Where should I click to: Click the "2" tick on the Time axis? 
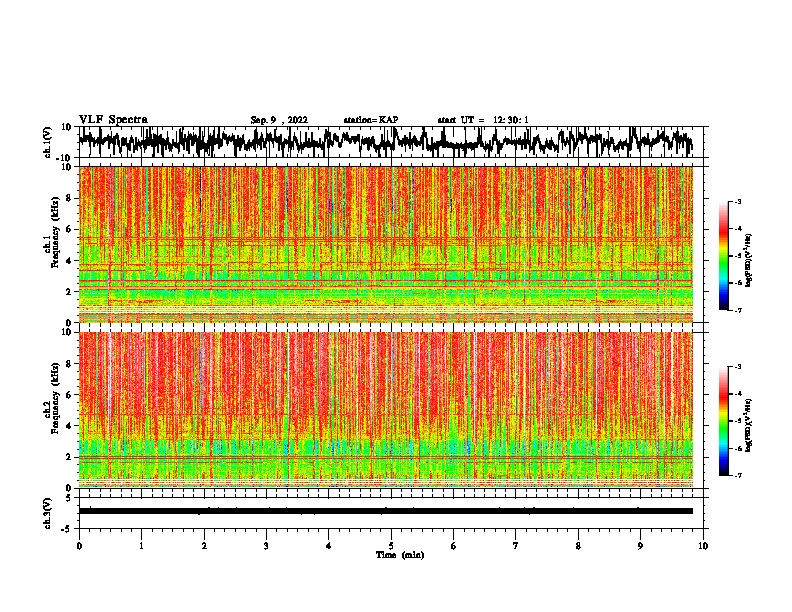point(204,546)
